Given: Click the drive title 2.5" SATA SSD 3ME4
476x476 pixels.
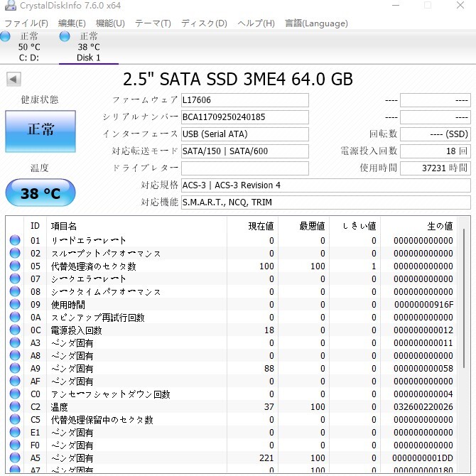Looking at the screenshot, I should (238, 79).
